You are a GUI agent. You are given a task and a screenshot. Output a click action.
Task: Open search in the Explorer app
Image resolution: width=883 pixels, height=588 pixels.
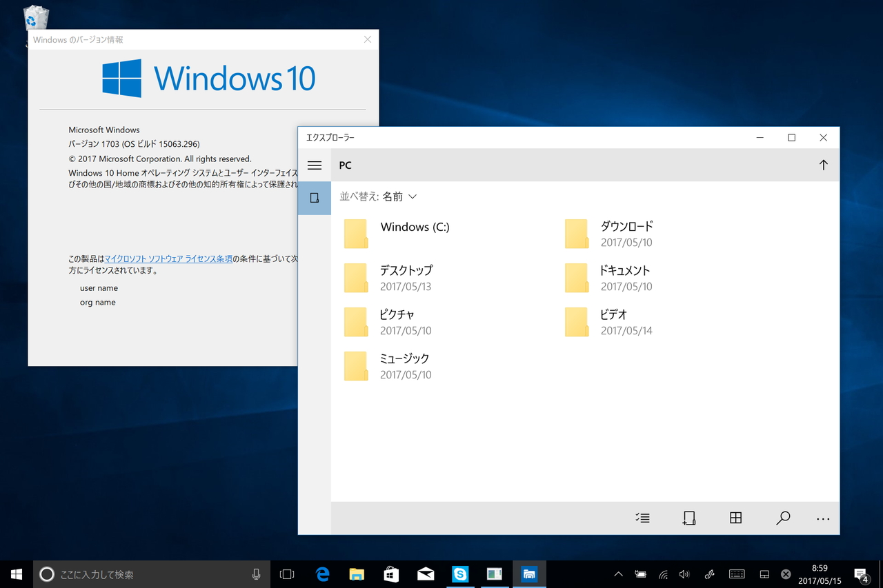(x=783, y=518)
